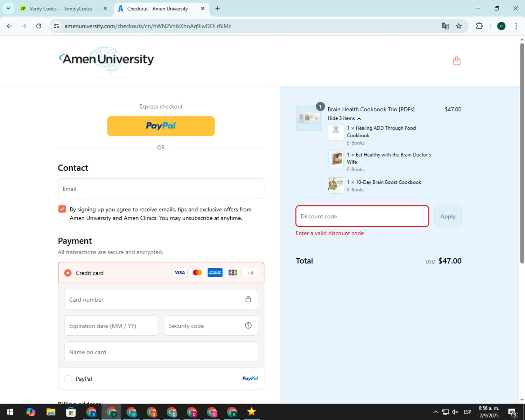
Task: Click the help icon in Security code field
Action: pyautogui.click(x=248, y=325)
